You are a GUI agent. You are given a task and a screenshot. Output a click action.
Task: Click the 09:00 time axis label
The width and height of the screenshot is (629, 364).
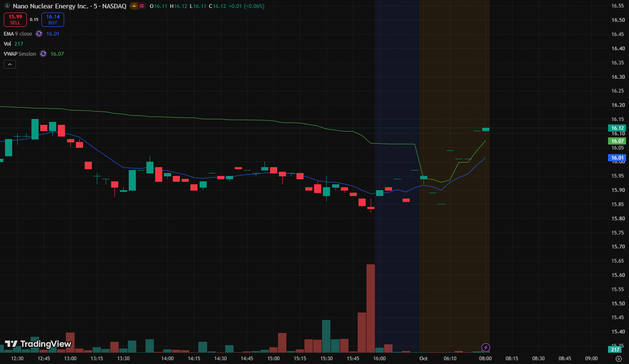pos(591,359)
